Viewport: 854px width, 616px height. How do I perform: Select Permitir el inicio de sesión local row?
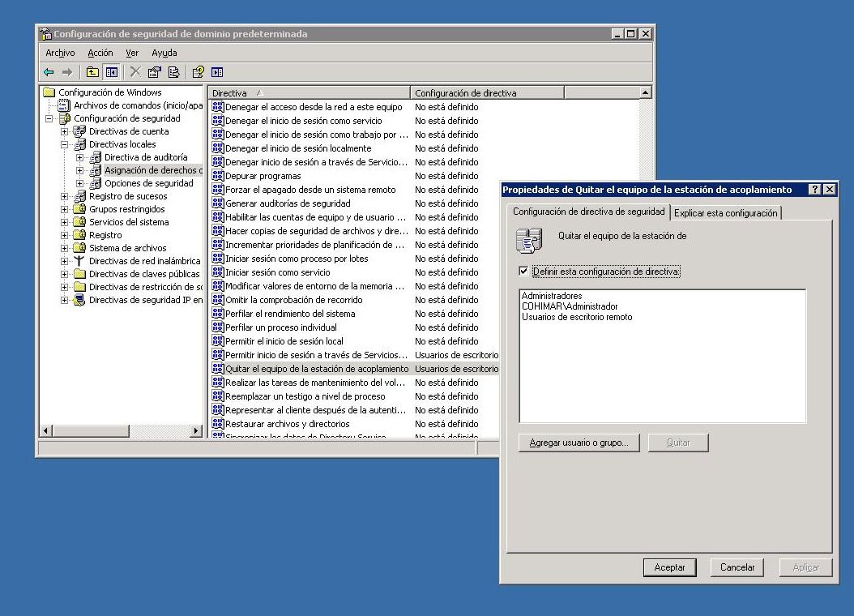(x=355, y=341)
